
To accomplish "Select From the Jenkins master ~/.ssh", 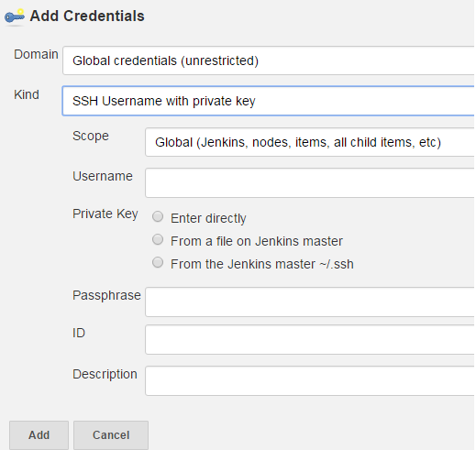I will point(158,262).
